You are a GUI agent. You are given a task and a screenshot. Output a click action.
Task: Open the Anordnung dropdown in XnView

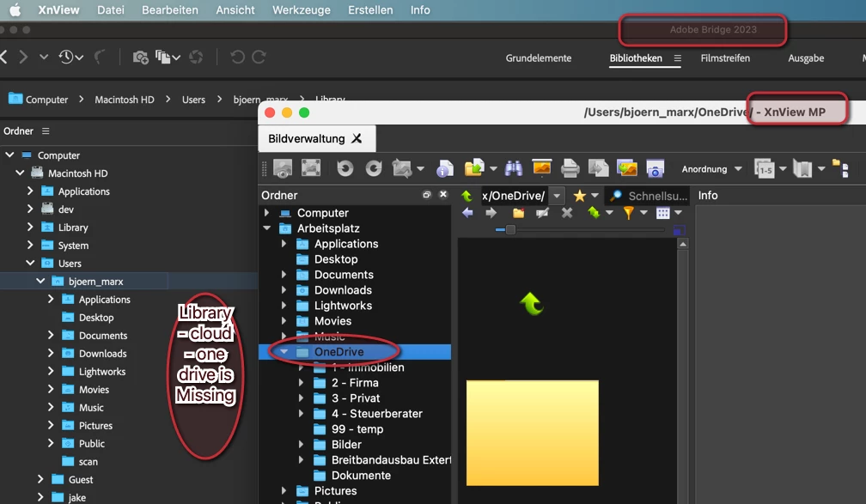coord(711,169)
